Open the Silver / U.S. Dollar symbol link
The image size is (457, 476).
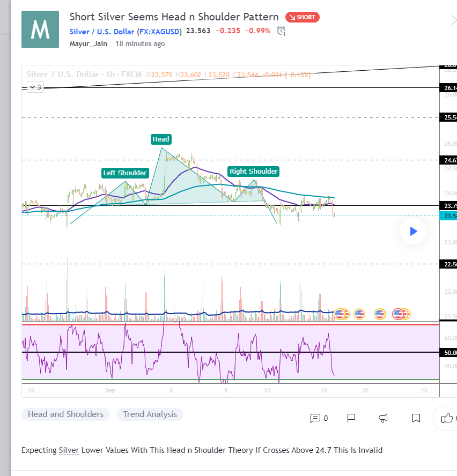(x=102, y=32)
